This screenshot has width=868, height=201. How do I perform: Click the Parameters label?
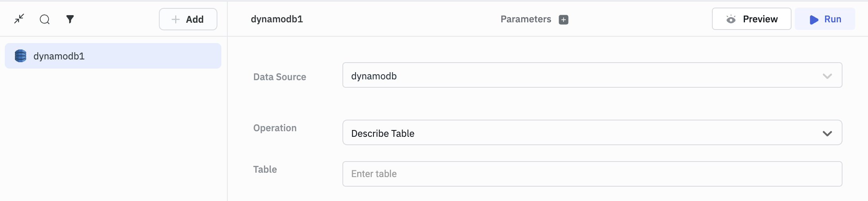pos(526,19)
